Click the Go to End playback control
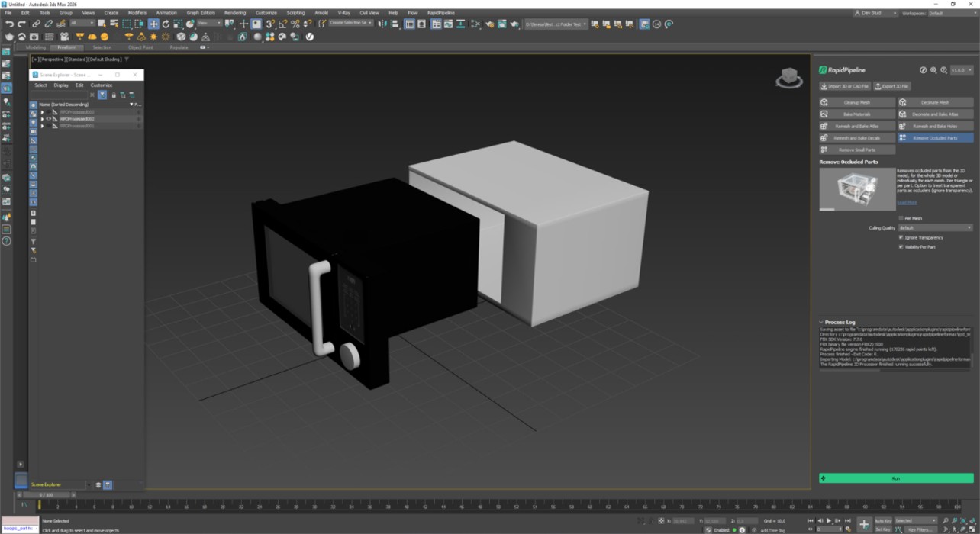 pos(847,521)
